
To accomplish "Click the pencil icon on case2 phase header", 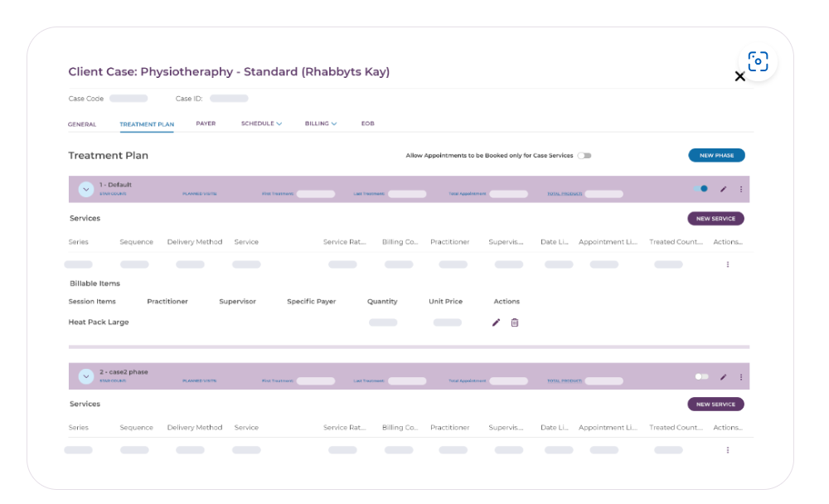I will click(721, 376).
